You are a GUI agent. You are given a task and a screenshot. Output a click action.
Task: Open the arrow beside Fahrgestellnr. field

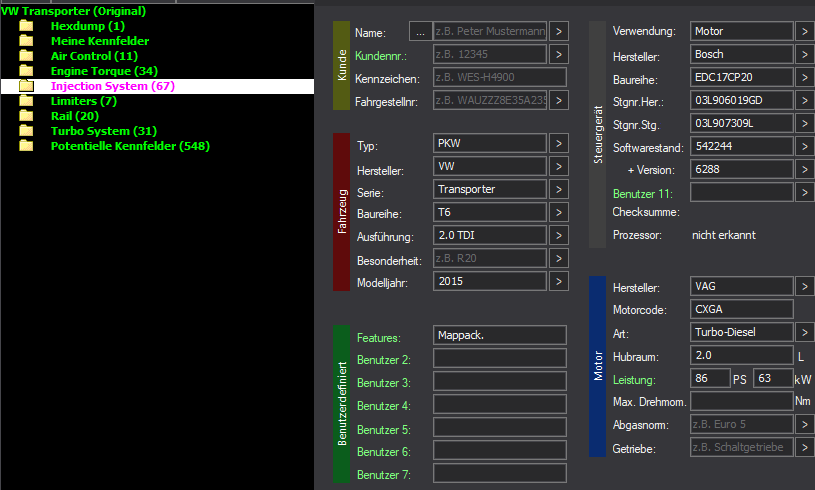(559, 100)
